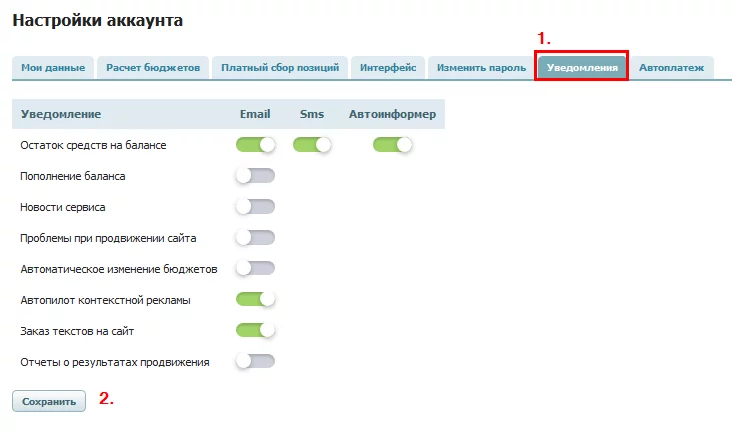Click the Sms column header
The width and height of the screenshot is (732, 431).
tap(312, 114)
